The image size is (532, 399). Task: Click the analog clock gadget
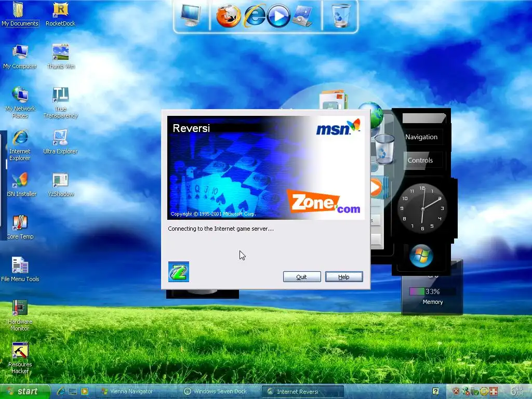tap(422, 208)
